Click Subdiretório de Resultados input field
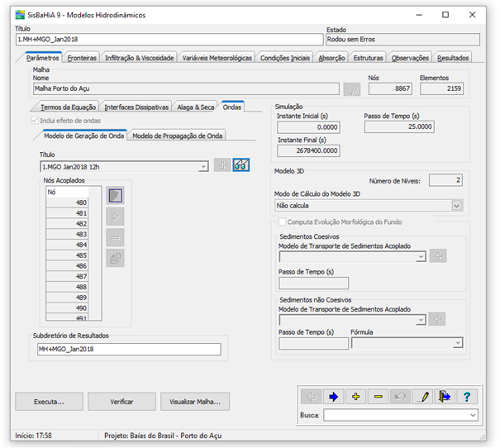The image size is (500, 448). pyautogui.click(x=129, y=349)
